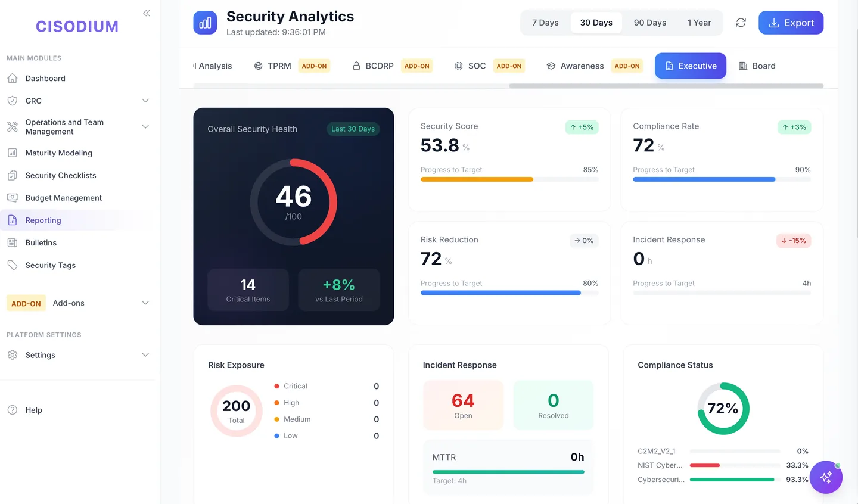Switch to the BCDRP tab
Screen dimensions: 858x504
click(392, 66)
